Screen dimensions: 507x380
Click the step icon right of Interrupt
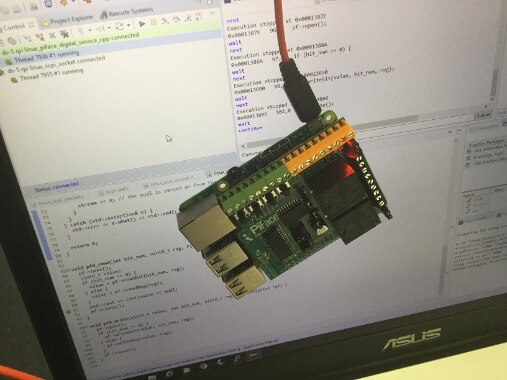coord(165,21)
